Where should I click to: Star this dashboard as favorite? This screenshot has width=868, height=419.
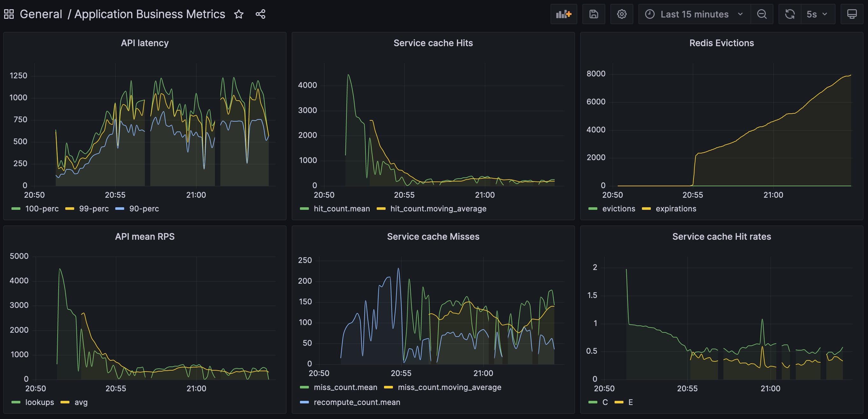click(x=238, y=14)
